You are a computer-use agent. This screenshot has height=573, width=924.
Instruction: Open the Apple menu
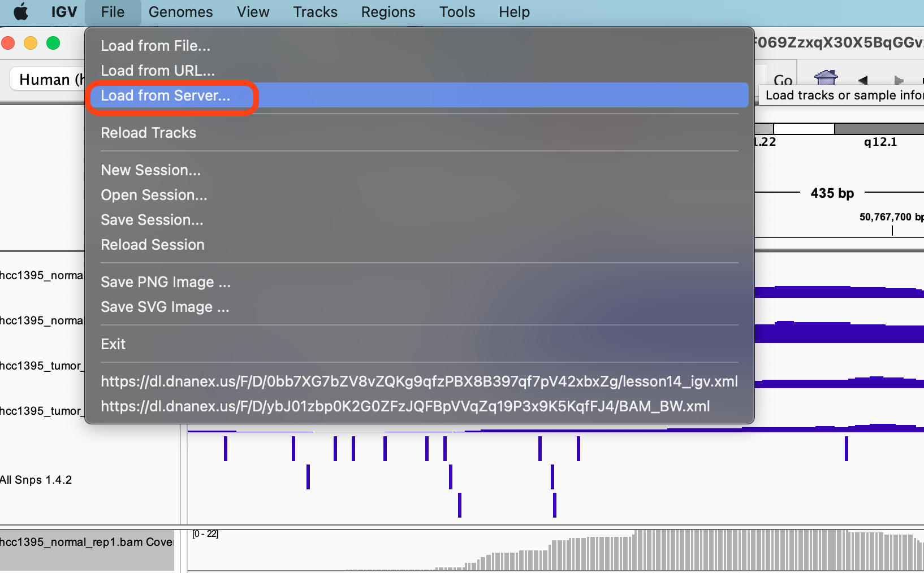click(x=21, y=12)
